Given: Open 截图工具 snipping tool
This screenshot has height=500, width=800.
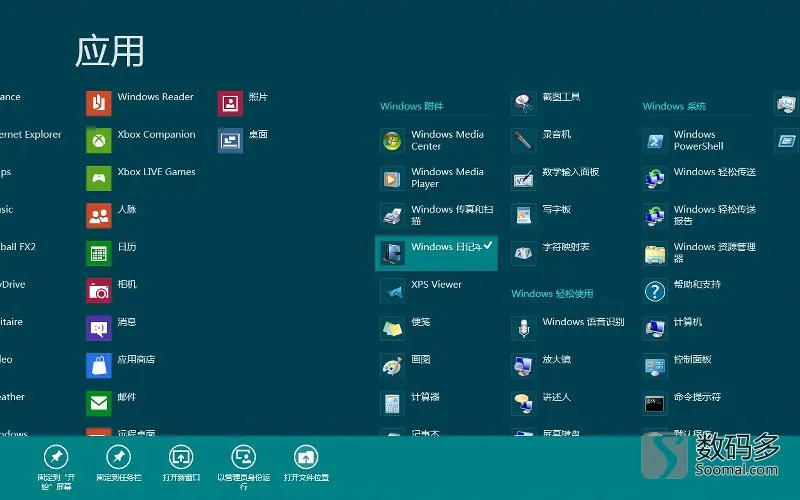Looking at the screenshot, I should point(546,103).
